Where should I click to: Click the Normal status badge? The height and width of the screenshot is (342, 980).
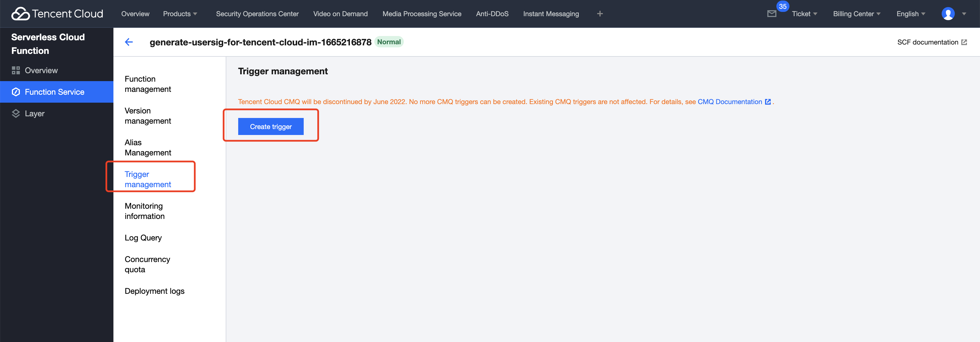pyautogui.click(x=389, y=42)
